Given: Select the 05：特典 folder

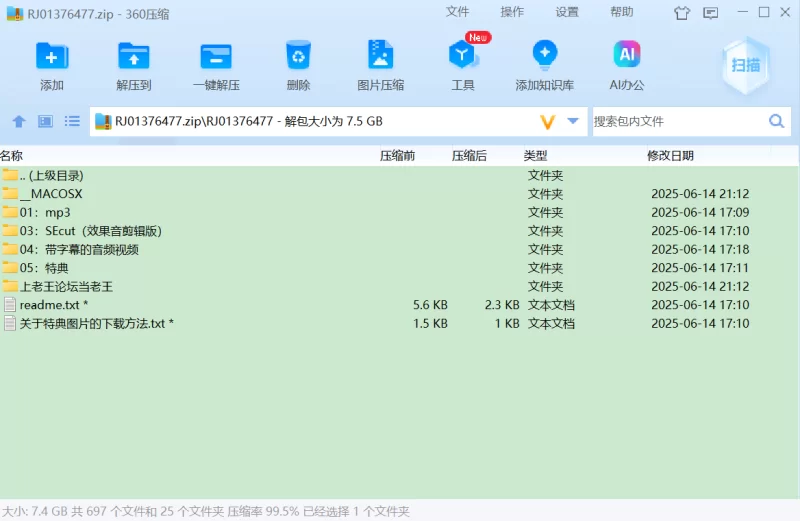Looking at the screenshot, I should click(44, 268).
